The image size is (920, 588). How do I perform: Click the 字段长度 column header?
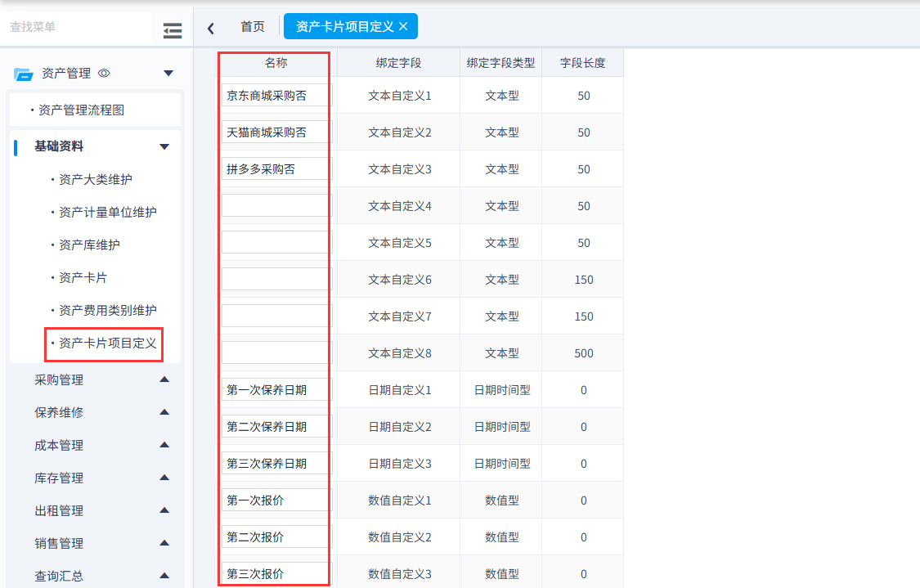582,63
